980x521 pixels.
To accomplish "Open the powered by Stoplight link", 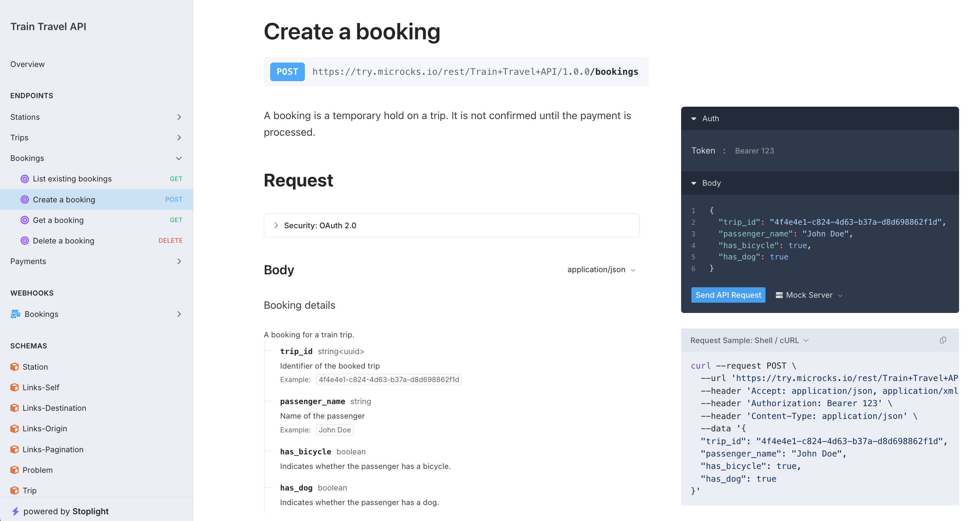I will [x=66, y=511].
